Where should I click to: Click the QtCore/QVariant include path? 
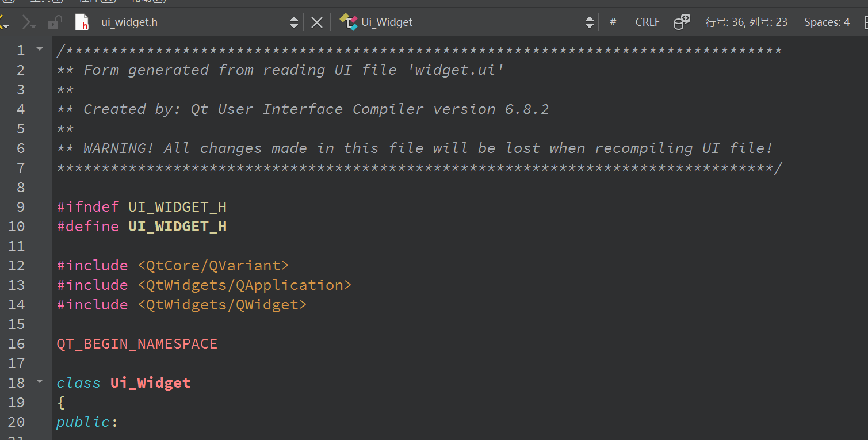coord(213,266)
